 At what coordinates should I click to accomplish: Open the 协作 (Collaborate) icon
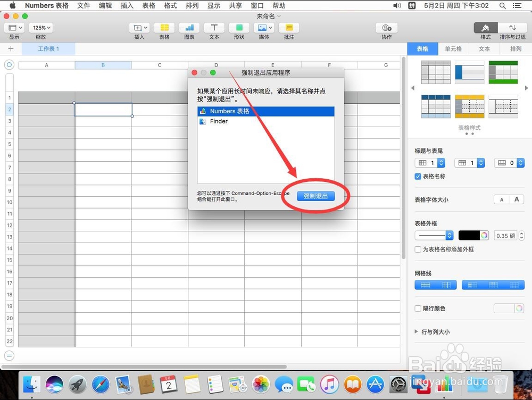tap(386, 28)
